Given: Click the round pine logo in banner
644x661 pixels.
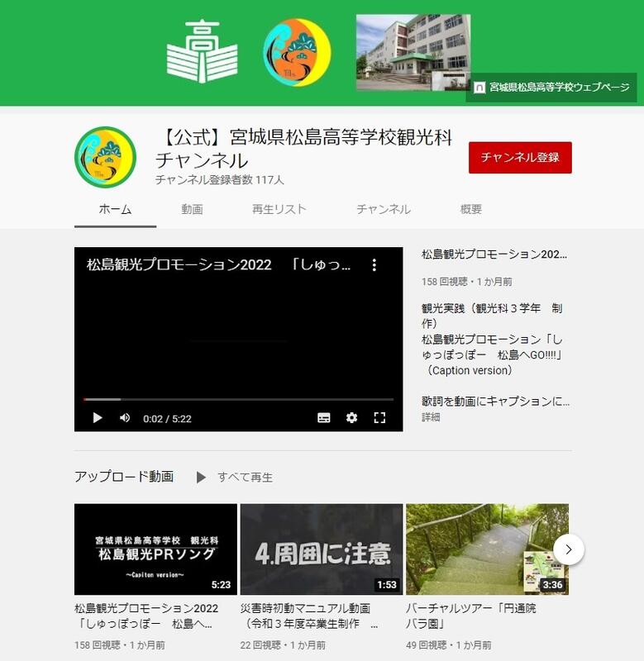Looking at the screenshot, I should [x=297, y=52].
